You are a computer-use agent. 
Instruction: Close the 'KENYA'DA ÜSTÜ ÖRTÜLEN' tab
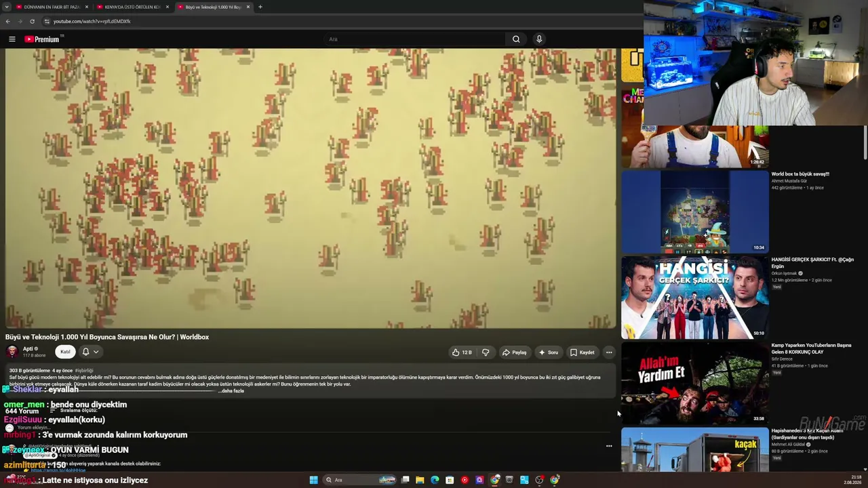[167, 7]
